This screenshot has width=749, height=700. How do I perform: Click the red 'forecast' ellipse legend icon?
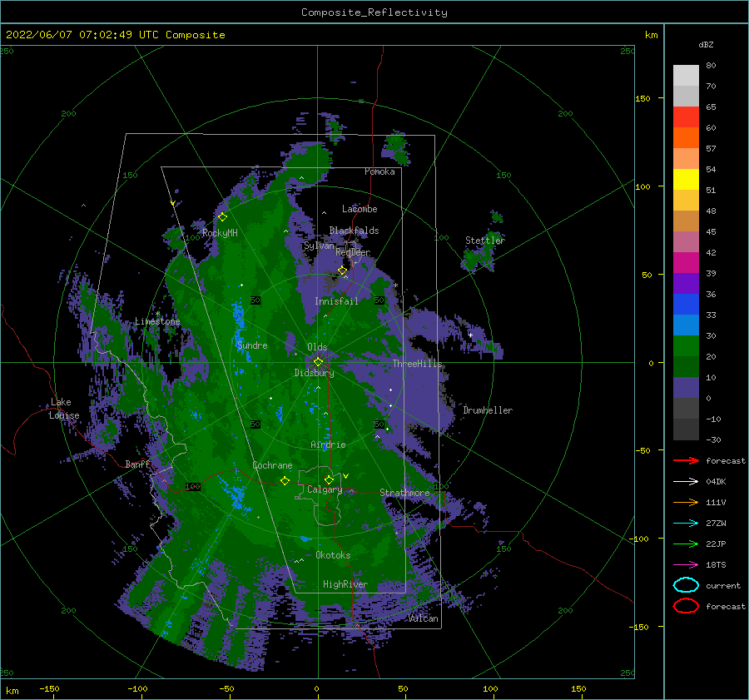[x=686, y=606]
